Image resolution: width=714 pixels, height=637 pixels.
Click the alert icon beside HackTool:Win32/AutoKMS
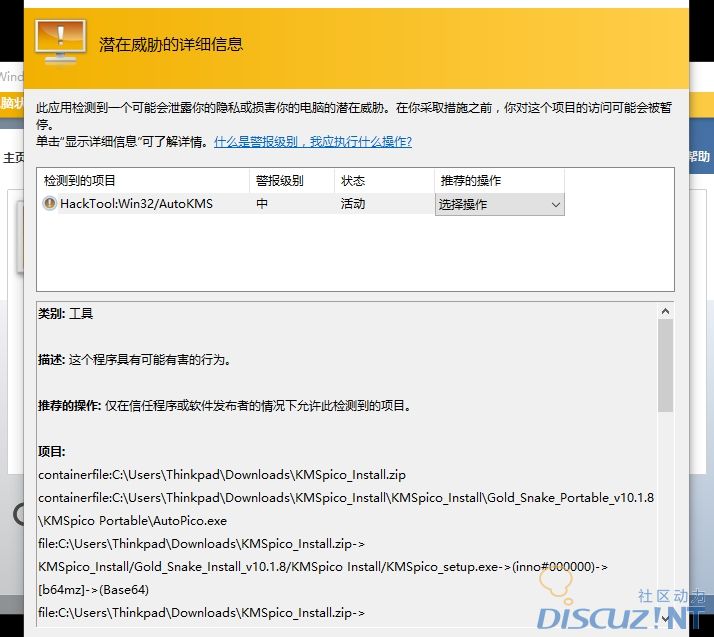(49, 204)
